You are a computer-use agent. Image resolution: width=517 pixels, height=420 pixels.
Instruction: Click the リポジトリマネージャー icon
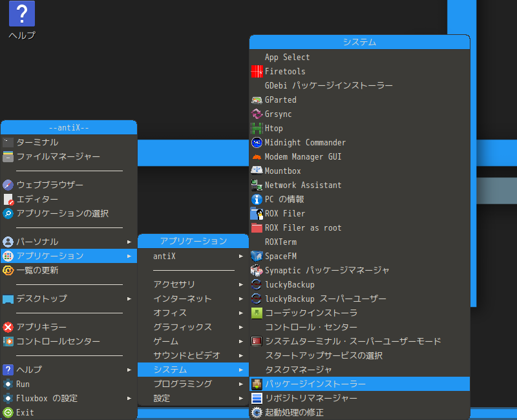(x=257, y=398)
